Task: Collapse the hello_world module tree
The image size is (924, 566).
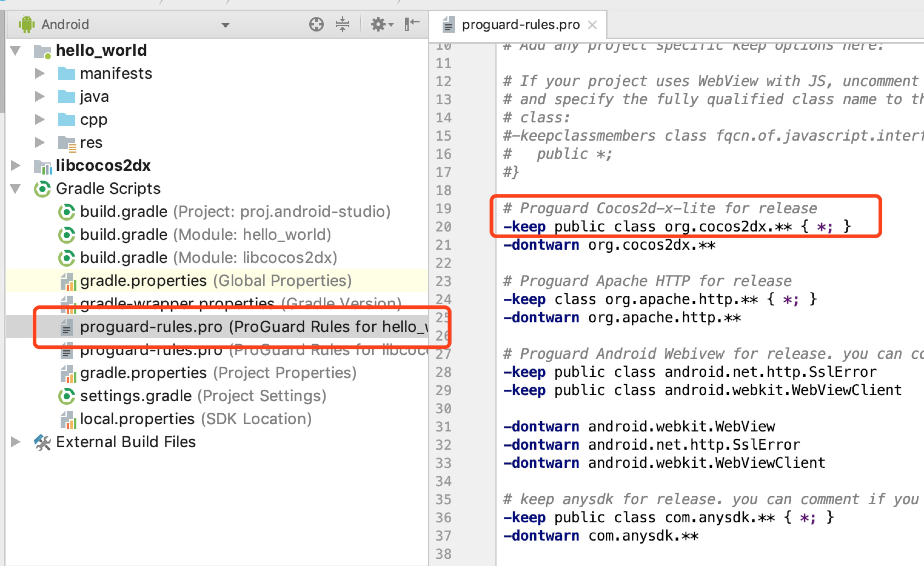Action: [x=15, y=51]
